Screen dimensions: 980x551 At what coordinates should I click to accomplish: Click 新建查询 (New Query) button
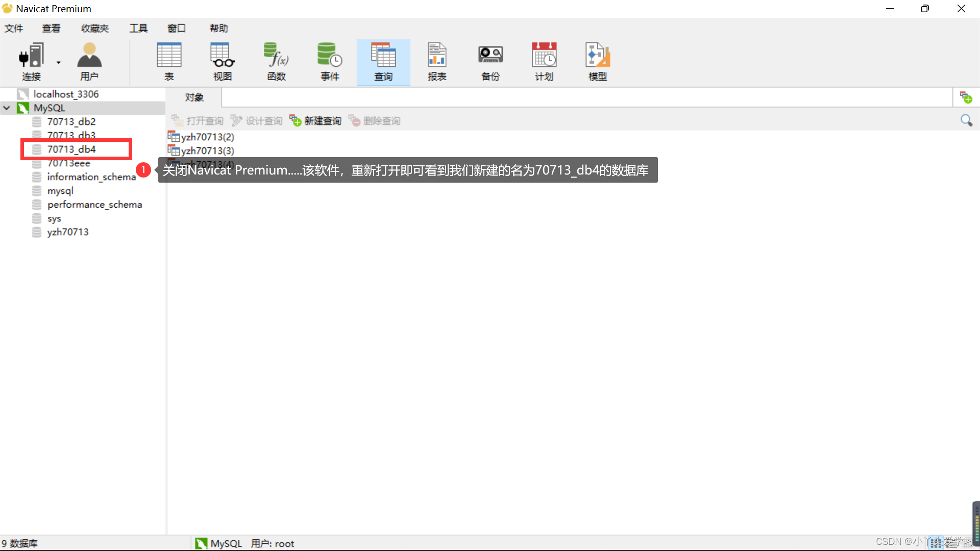click(317, 120)
